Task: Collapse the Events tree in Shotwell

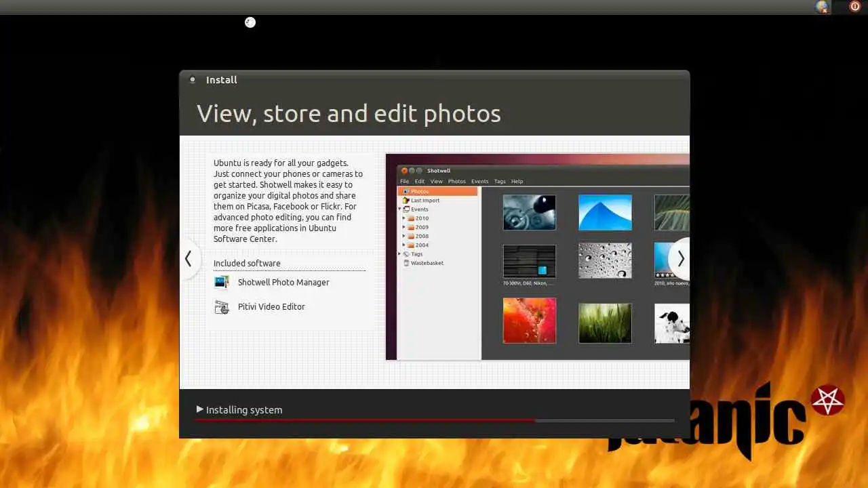Action: click(399, 209)
